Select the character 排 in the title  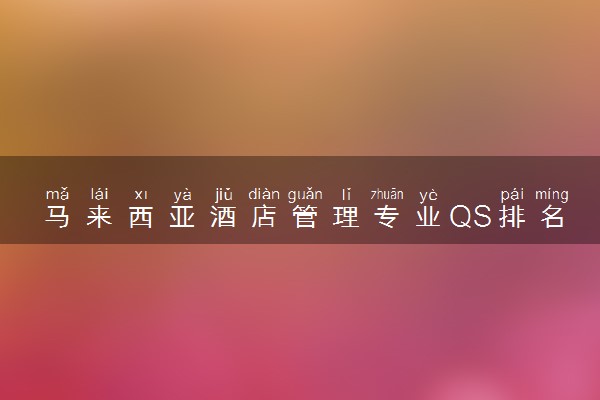(512, 217)
